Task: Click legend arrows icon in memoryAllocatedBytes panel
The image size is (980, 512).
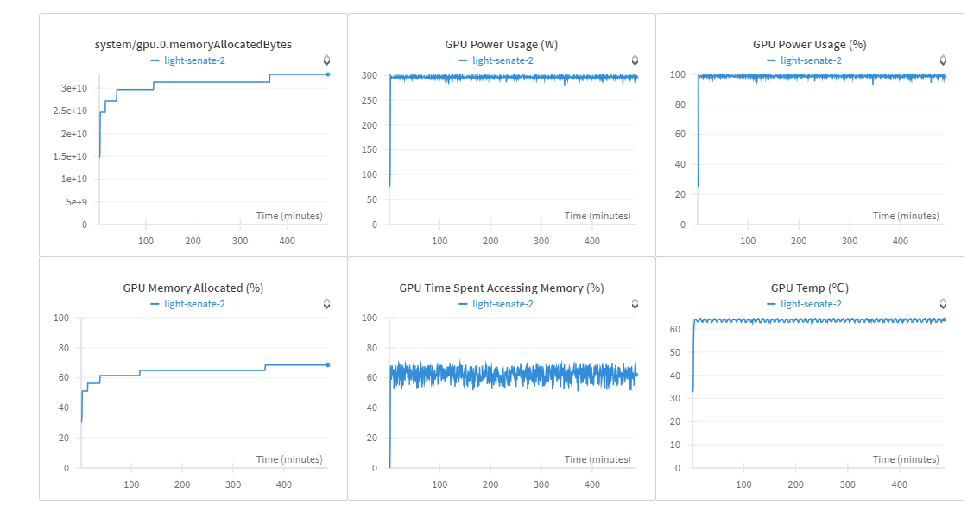Action: 326,60
